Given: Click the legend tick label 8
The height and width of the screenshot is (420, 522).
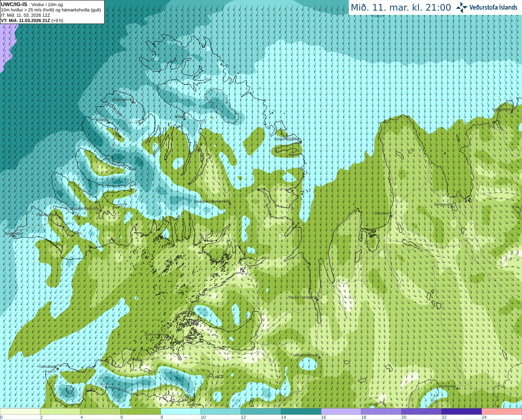Looking at the screenshot, I should (x=161, y=417).
